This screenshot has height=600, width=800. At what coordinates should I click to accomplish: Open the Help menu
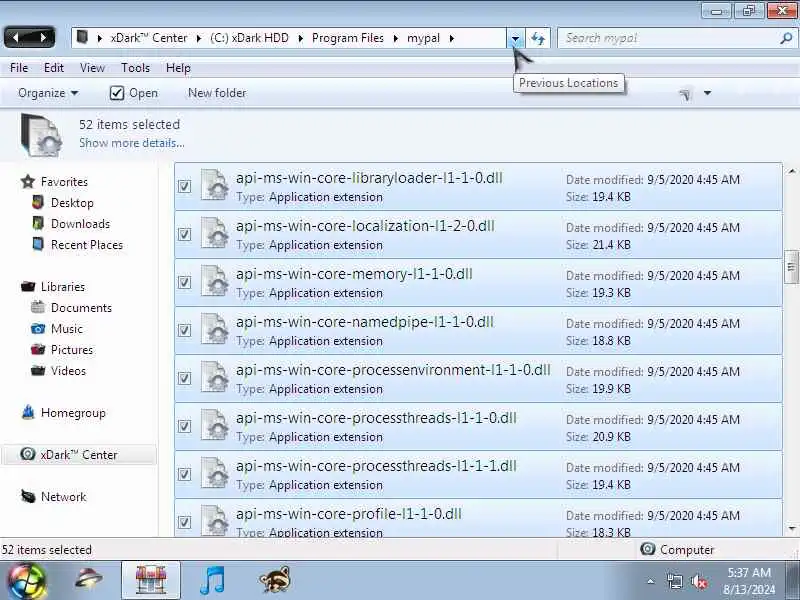(178, 67)
